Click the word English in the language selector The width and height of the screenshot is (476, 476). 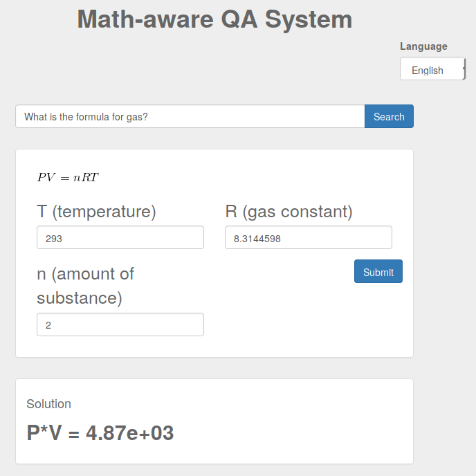point(427,70)
